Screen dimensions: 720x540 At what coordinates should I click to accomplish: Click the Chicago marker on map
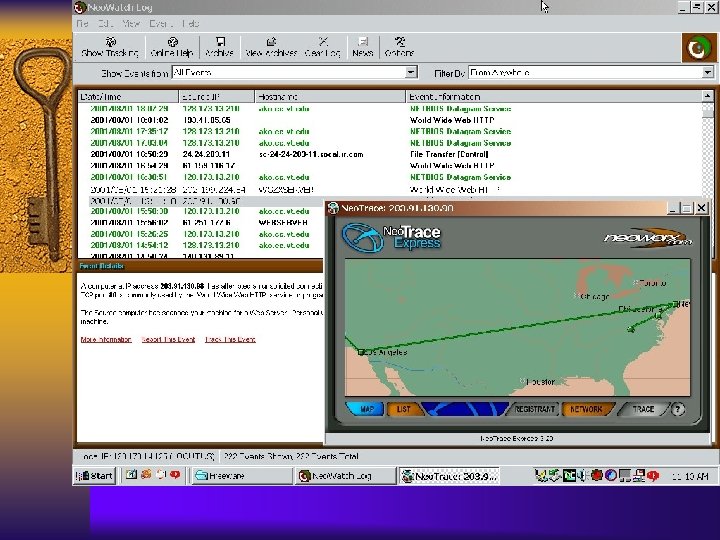[576, 296]
